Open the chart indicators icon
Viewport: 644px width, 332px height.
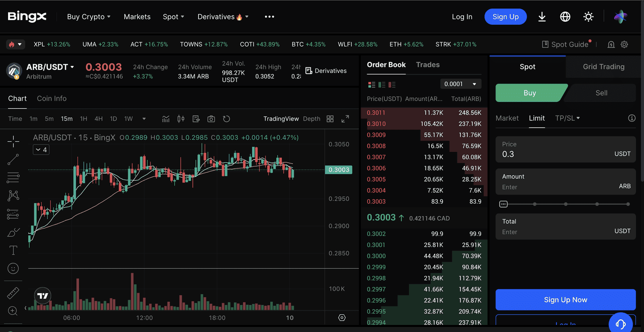tap(166, 119)
